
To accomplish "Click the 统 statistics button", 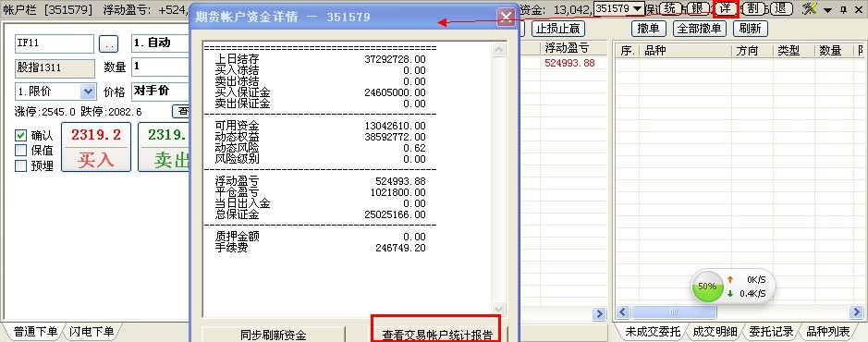I will click(x=670, y=9).
